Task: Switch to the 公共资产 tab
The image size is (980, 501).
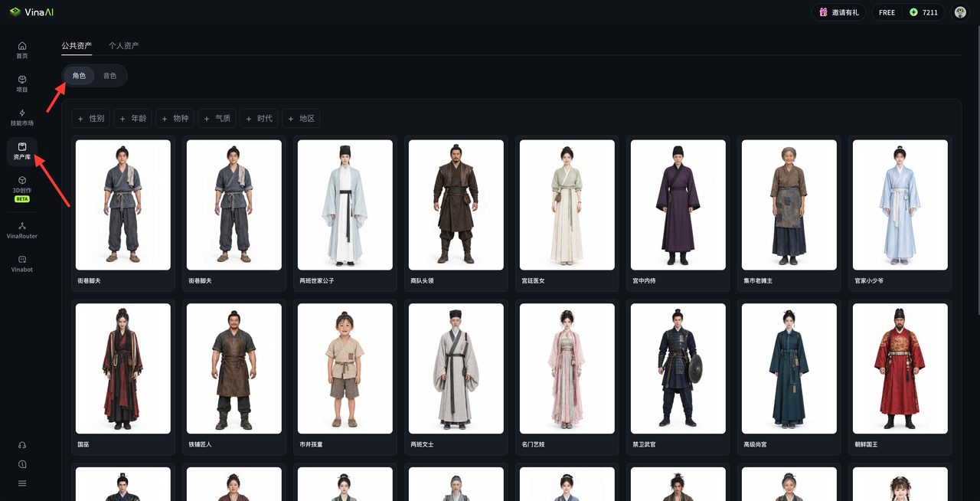Action: tap(77, 46)
